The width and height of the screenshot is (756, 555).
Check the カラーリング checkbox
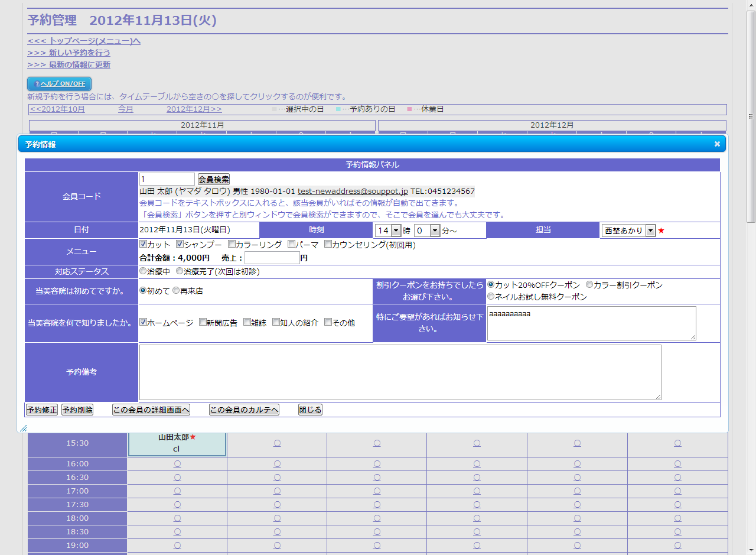(232, 244)
